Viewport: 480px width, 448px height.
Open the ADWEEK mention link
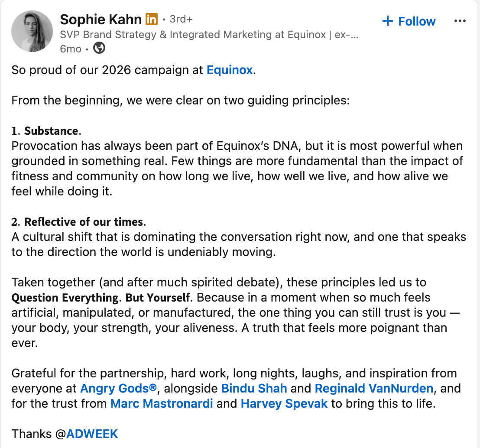[92, 434]
